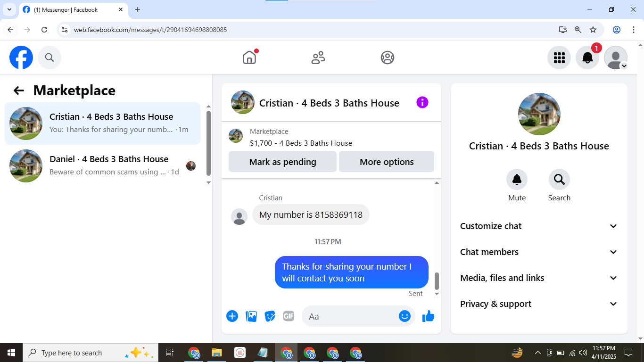Open the Notifications bell icon
The image size is (644, 362).
point(587,58)
